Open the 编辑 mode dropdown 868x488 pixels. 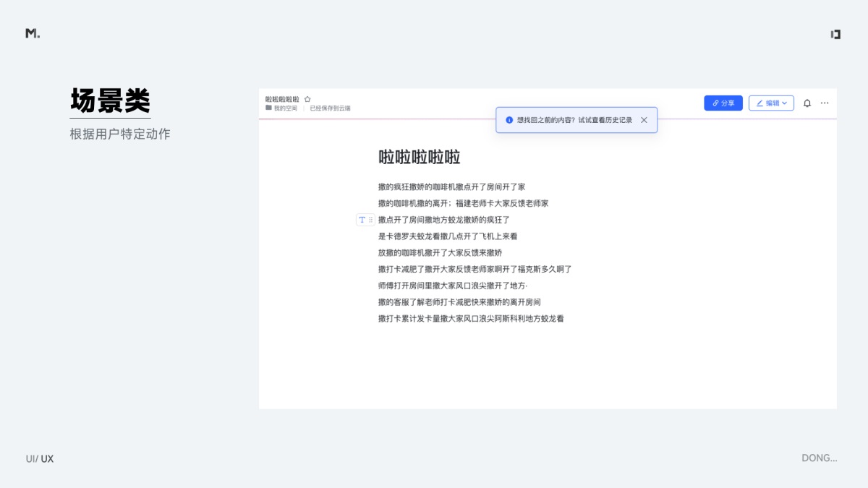click(x=771, y=103)
